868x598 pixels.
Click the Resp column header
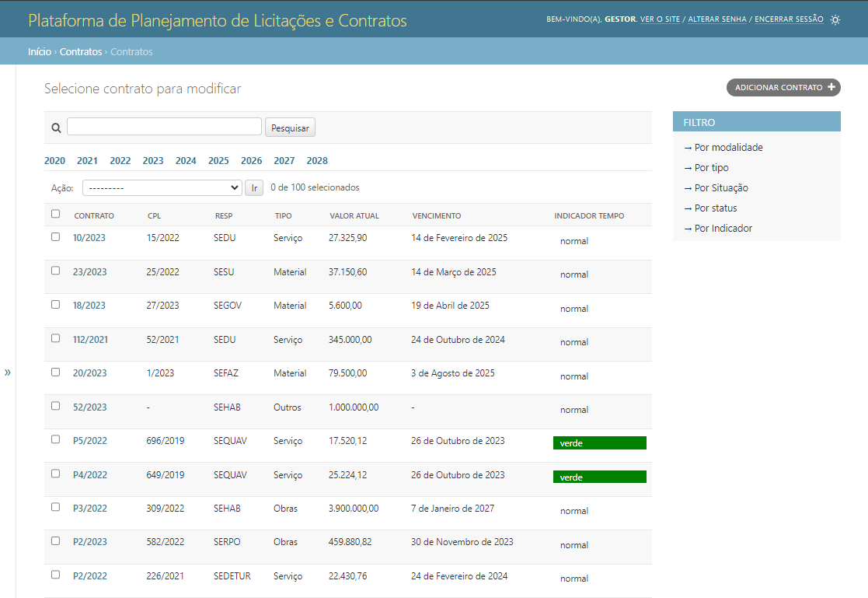224,215
